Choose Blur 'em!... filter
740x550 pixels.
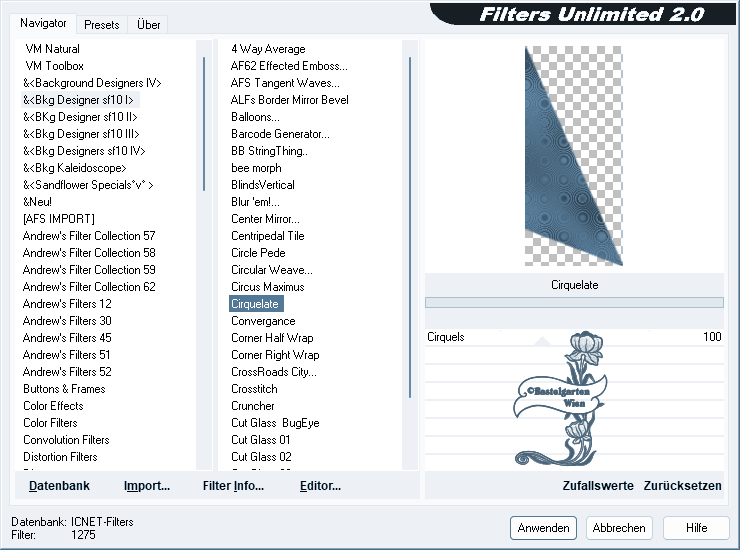tap(255, 202)
